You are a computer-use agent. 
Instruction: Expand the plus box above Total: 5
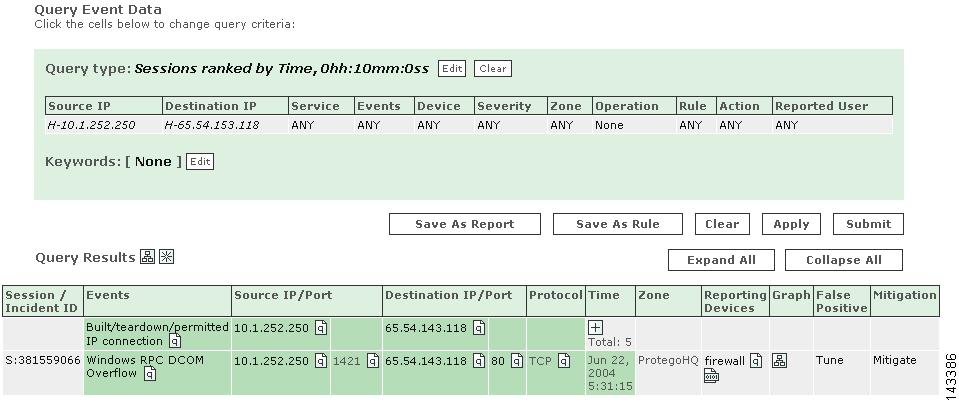click(595, 328)
